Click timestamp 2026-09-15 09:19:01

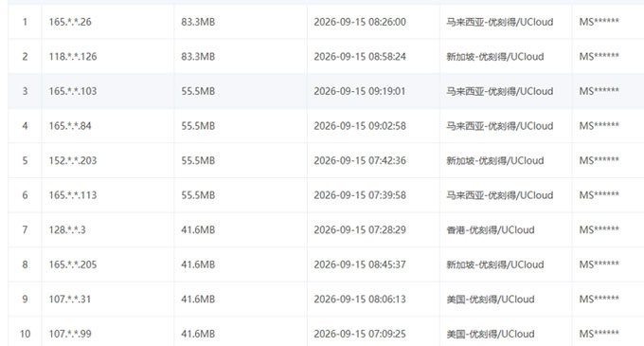click(360, 91)
